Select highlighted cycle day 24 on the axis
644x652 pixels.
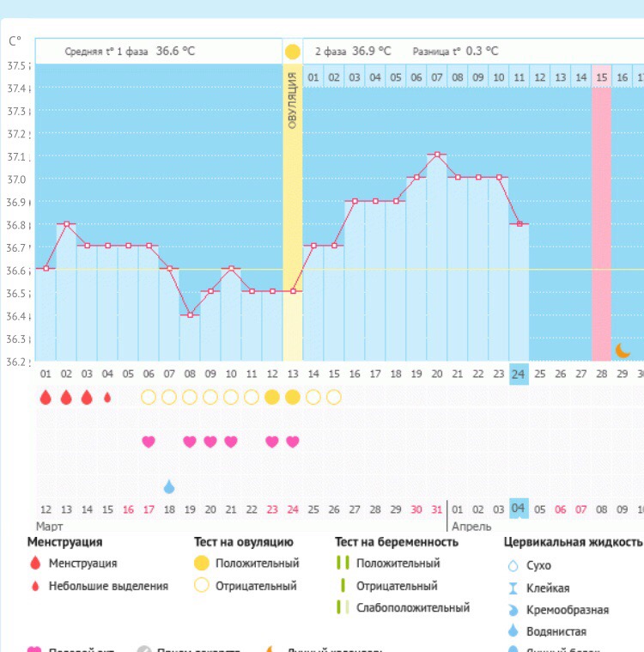click(519, 374)
